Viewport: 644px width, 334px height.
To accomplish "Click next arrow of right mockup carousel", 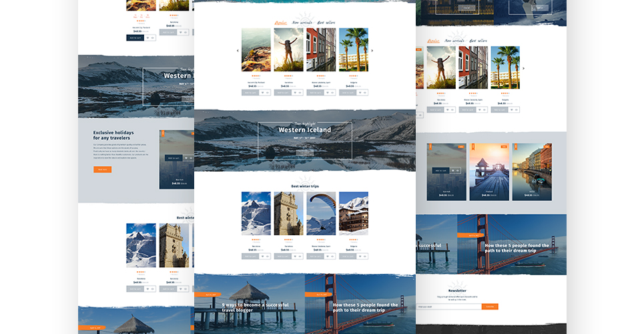I will [524, 68].
